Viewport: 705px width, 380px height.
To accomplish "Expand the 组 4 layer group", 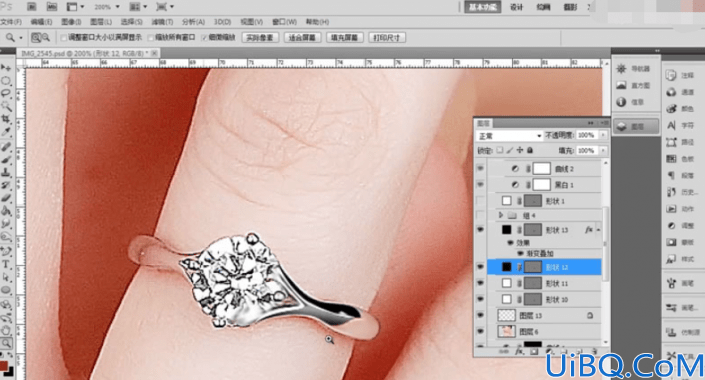I will tap(500, 215).
